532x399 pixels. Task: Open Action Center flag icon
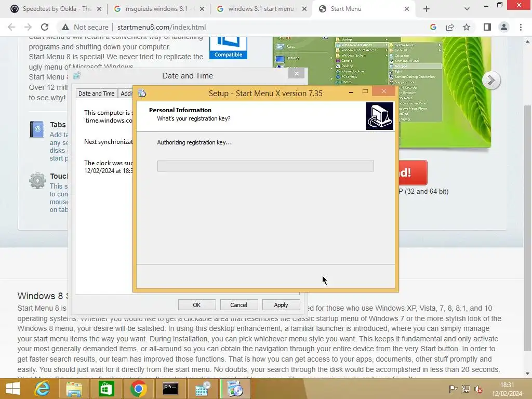pos(453,389)
